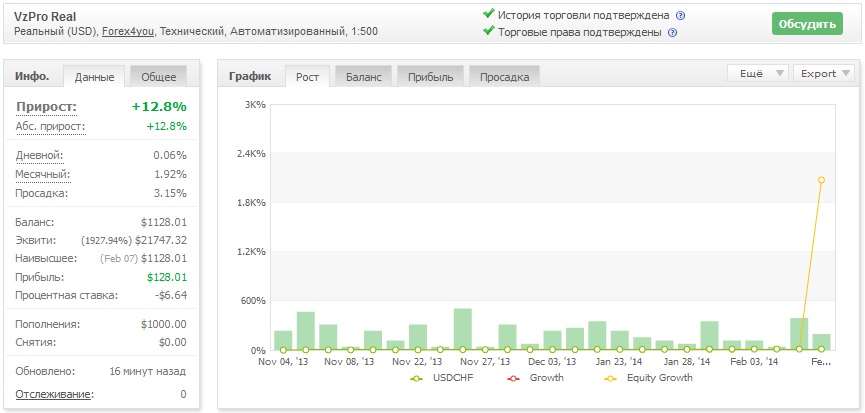The width and height of the screenshot is (865, 413).
Task: Switch to the Данные tab
Action: tap(94, 77)
